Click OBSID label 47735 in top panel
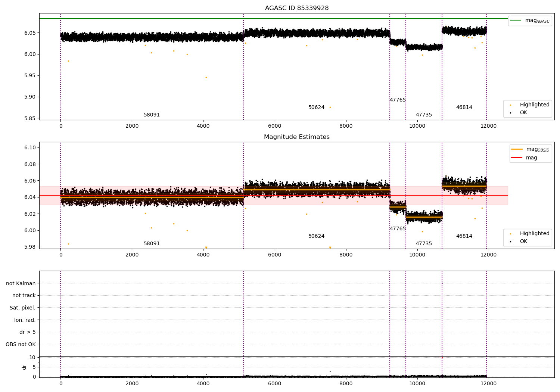This screenshot has width=560, height=392. point(424,115)
